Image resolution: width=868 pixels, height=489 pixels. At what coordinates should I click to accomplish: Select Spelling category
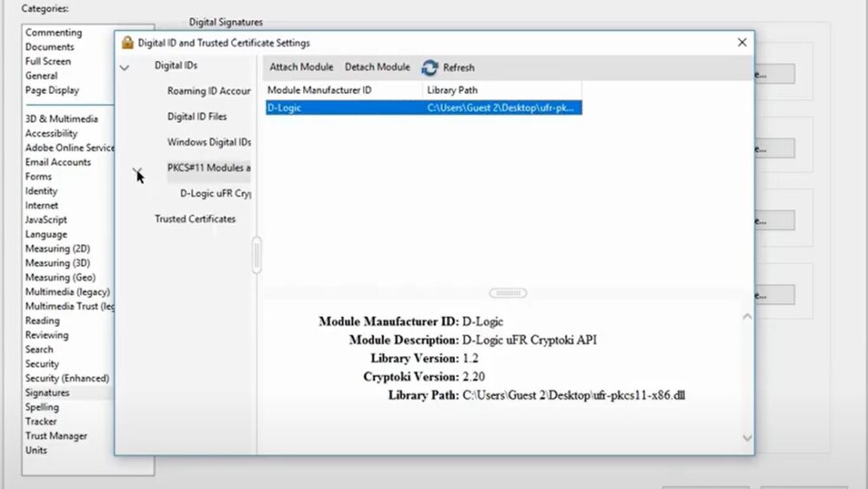tap(42, 407)
